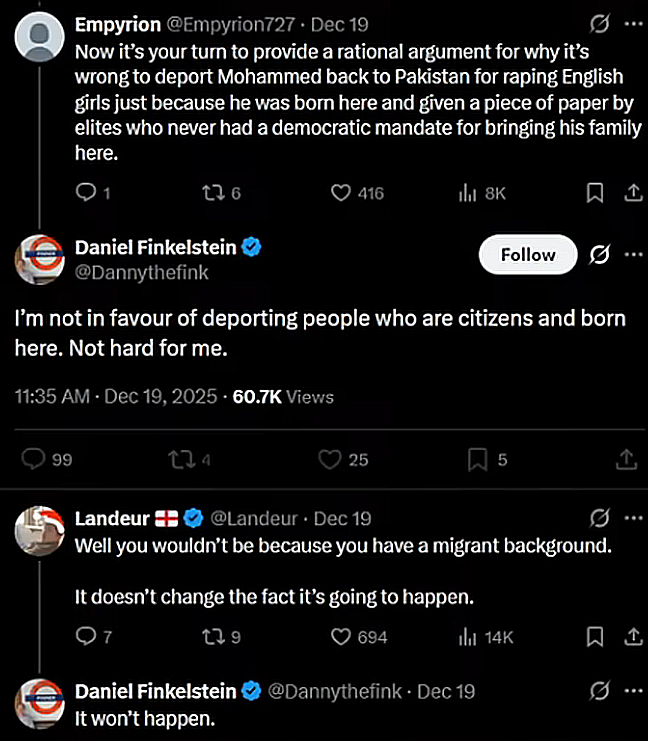Follow Daniel Finkelstein

coord(528,255)
